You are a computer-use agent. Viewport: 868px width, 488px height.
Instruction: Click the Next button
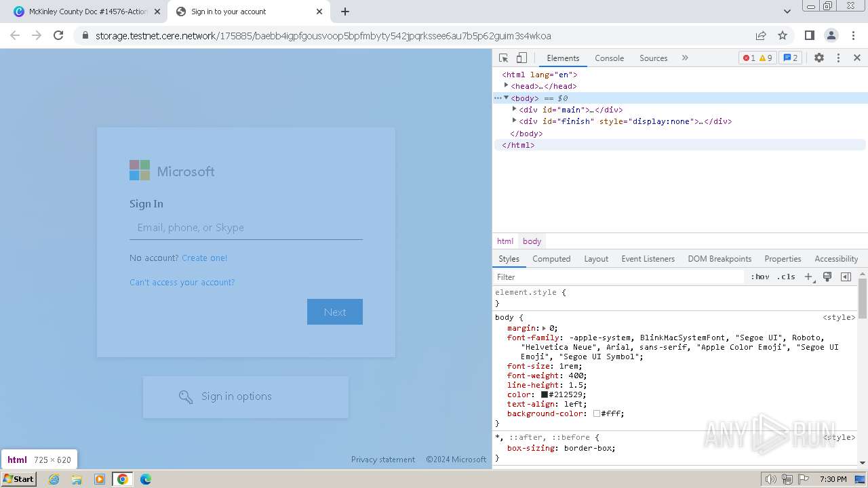[x=335, y=312]
